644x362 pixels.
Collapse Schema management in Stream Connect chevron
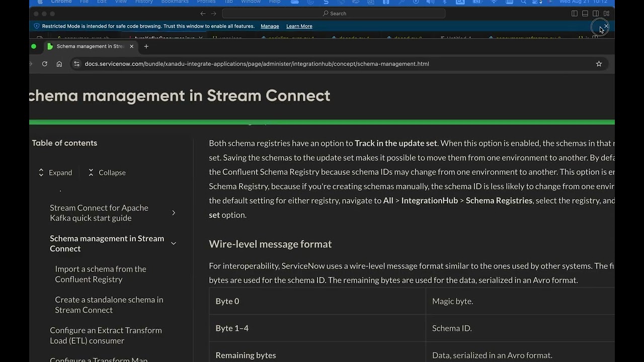(x=174, y=243)
